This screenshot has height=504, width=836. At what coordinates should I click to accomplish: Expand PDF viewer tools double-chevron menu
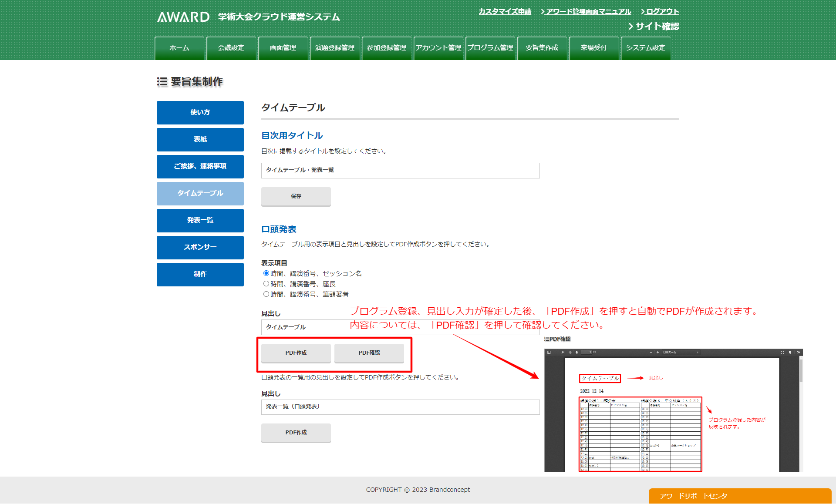799,352
